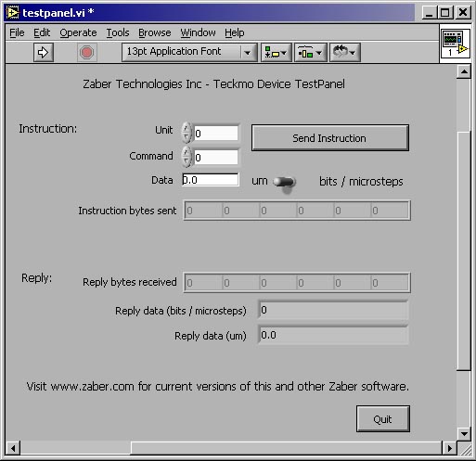This screenshot has width=476, height=461.
Task: Click the Send Instruction button
Action: coord(330,138)
